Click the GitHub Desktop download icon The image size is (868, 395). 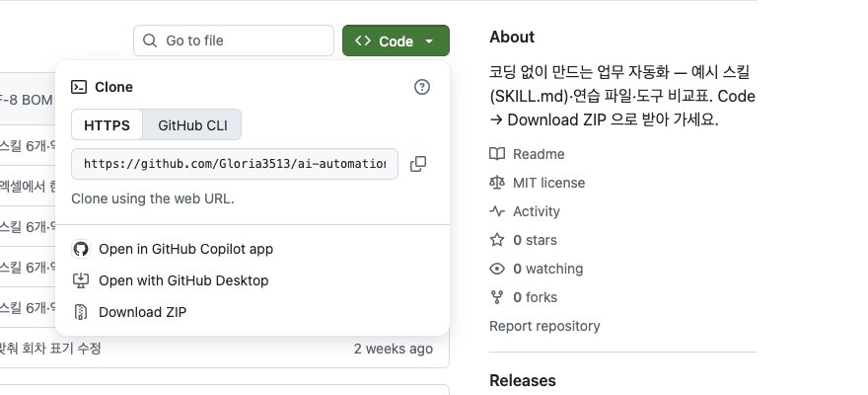(x=81, y=280)
